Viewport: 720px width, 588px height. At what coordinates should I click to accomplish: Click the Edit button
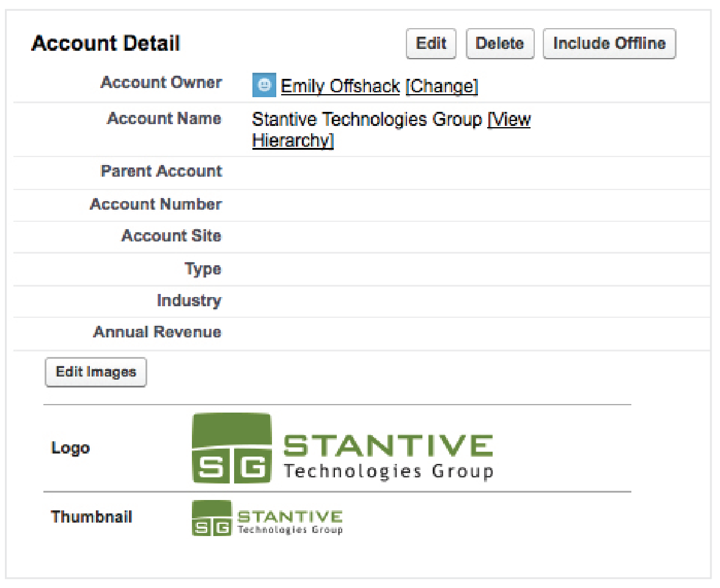431,43
